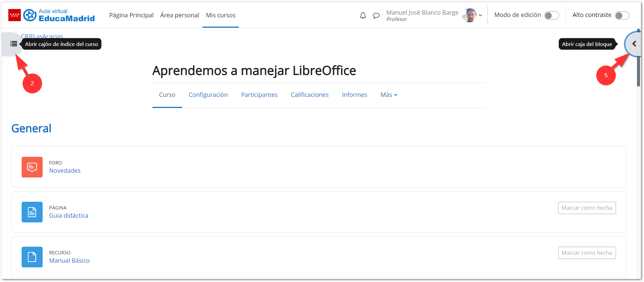This screenshot has height=282, width=644.
Task: Click the Novedades forum icon
Action: point(32,167)
